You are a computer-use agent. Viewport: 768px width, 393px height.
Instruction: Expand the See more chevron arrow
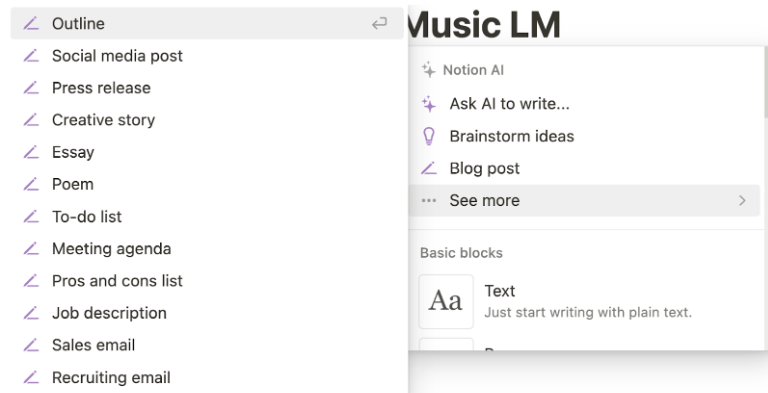point(742,200)
